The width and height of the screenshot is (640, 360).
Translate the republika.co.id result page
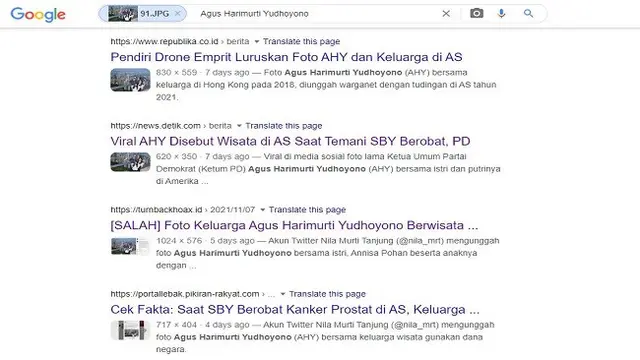(x=301, y=42)
